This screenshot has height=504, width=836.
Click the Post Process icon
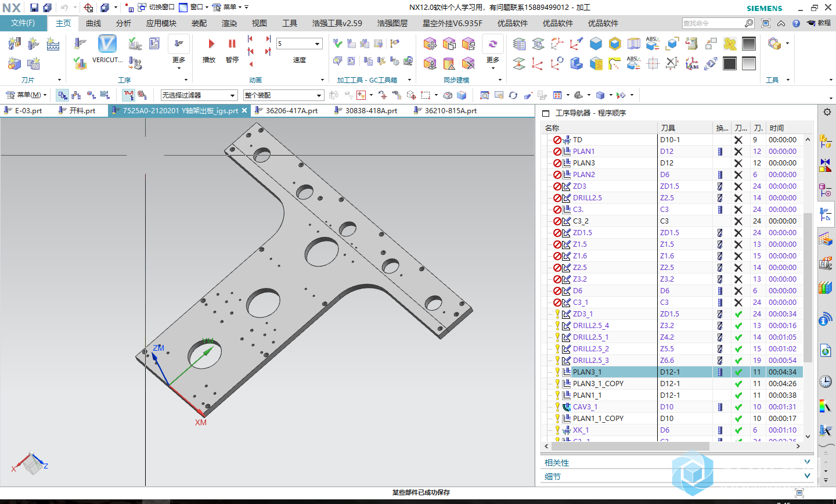pos(135,63)
